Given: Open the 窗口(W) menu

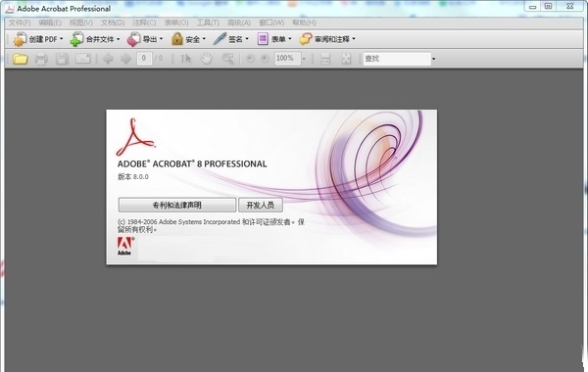Looking at the screenshot, I should tap(271, 23).
